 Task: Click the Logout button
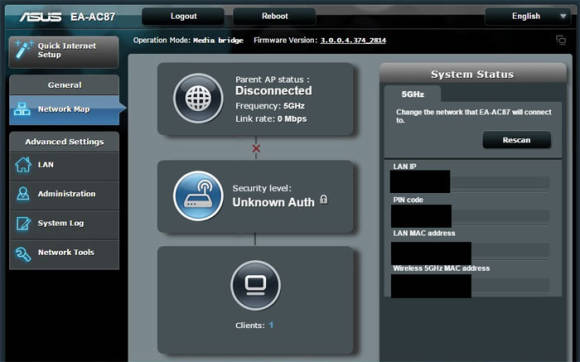pos(183,16)
